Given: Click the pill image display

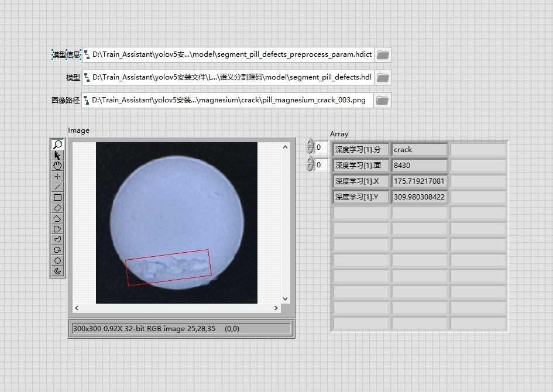Looking at the screenshot, I should coord(177,223).
